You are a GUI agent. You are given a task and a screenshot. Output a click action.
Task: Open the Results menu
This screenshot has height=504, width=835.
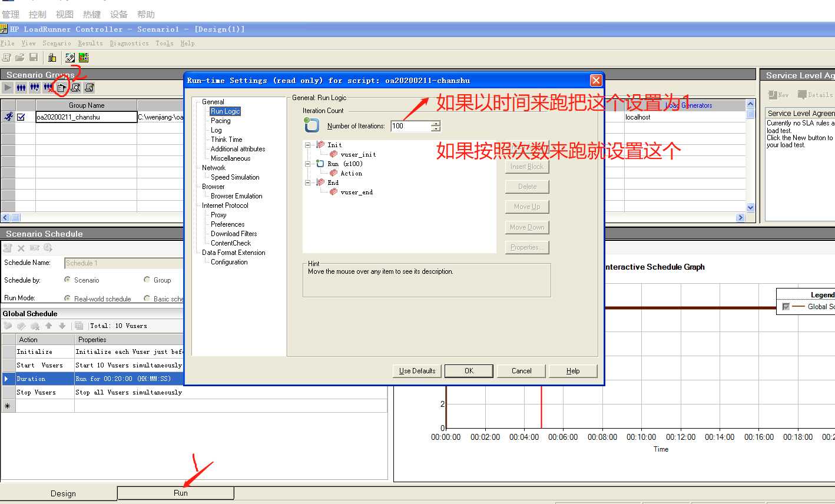coord(90,43)
